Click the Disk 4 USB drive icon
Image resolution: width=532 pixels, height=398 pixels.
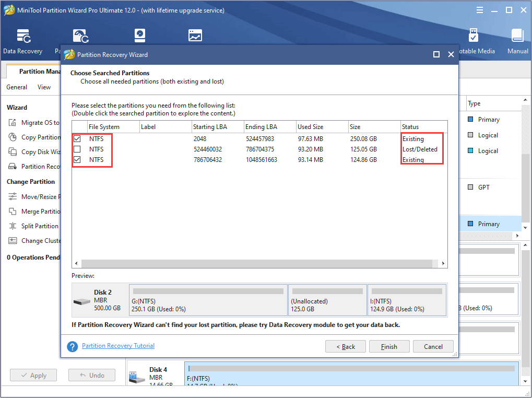(x=137, y=378)
